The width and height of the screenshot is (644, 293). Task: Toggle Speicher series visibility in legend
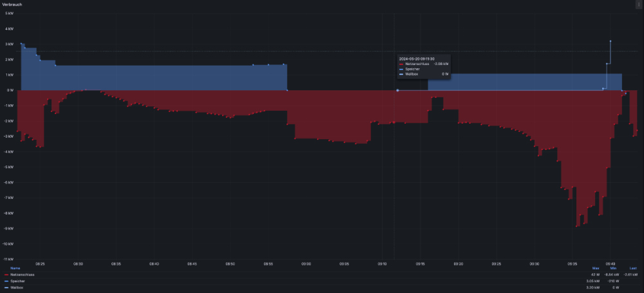tap(17, 281)
